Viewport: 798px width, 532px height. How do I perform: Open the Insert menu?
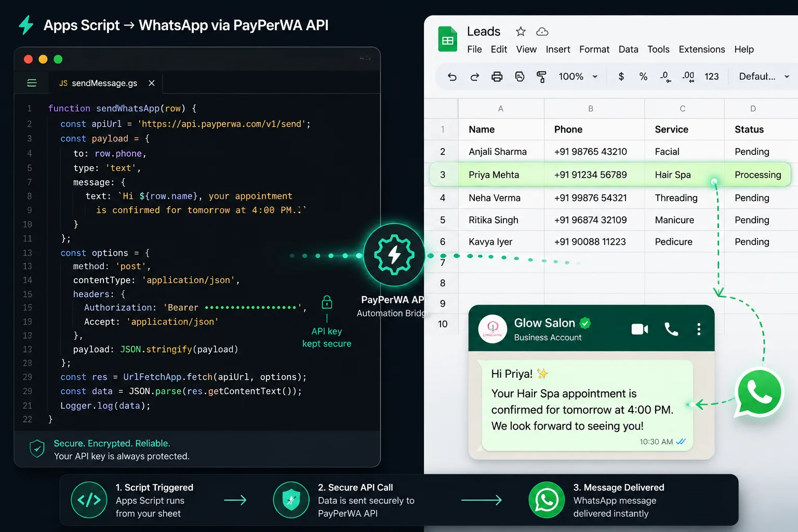pos(558,49)
